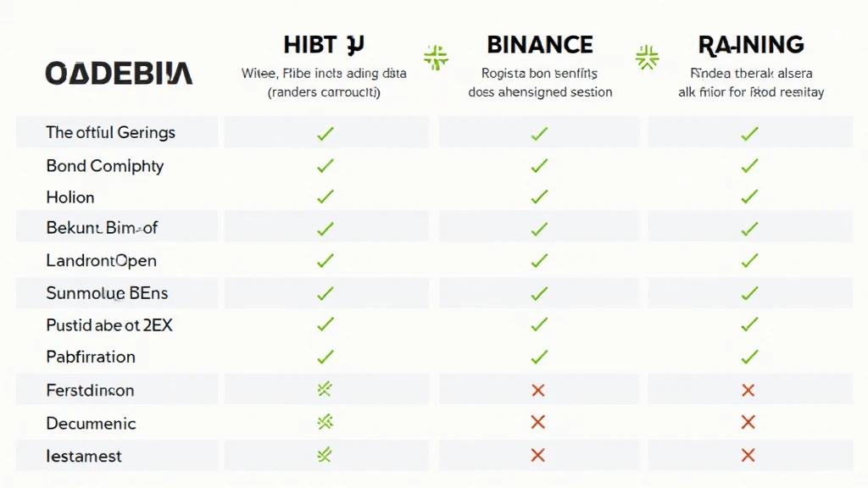868x488 pixels.
Task: Toggle RAINING checkmark in Pabfirration row
Action: pyautogui.click(x=748, y=357)
